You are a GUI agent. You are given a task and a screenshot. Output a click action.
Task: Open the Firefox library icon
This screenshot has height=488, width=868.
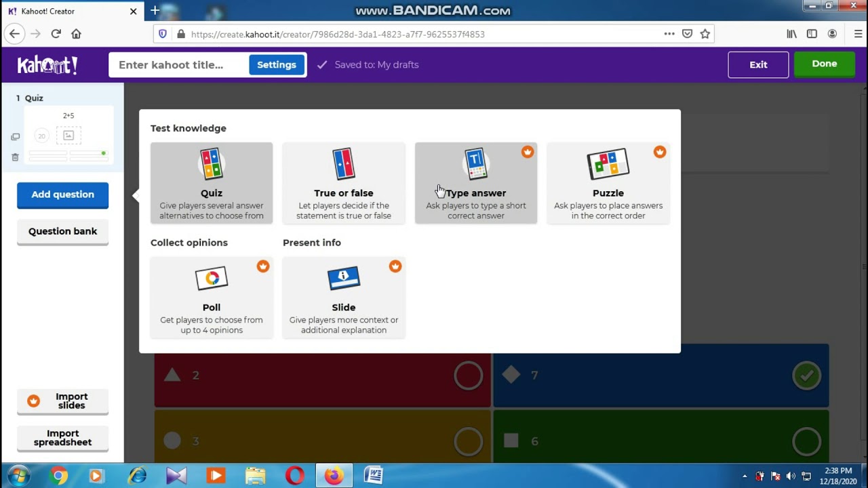click(x=791, y=34)
